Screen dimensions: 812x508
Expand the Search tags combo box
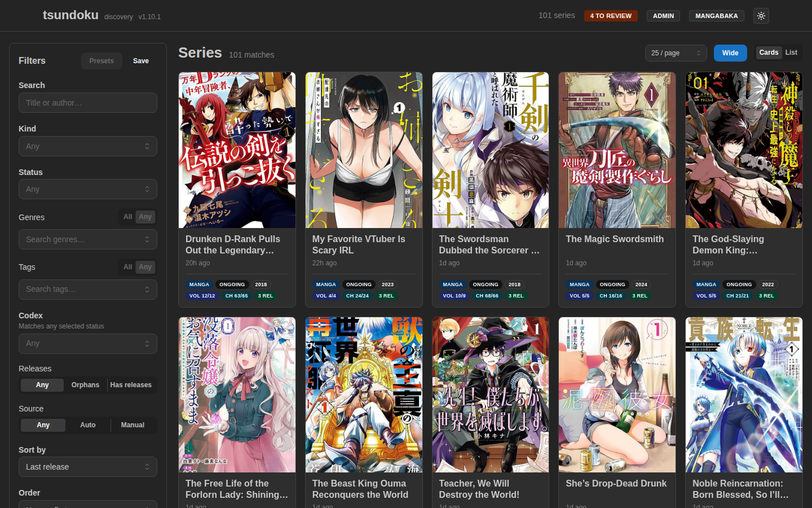tap(88, 289)
